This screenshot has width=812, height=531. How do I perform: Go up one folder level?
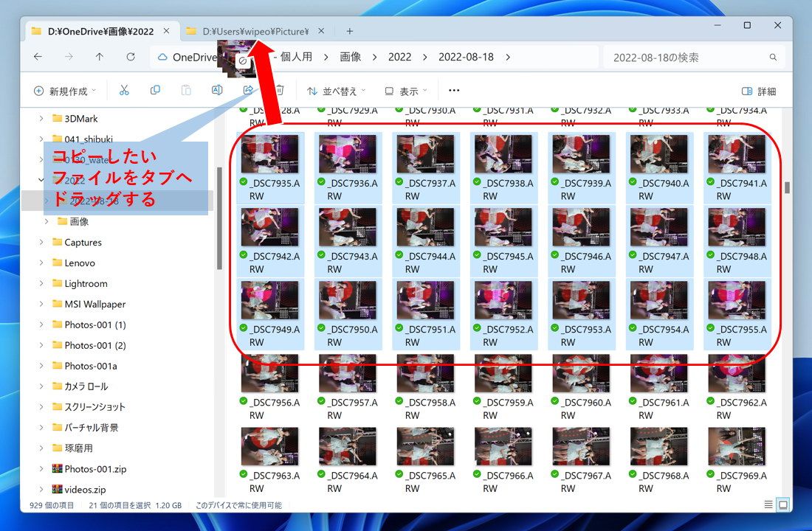pos(100,57)
